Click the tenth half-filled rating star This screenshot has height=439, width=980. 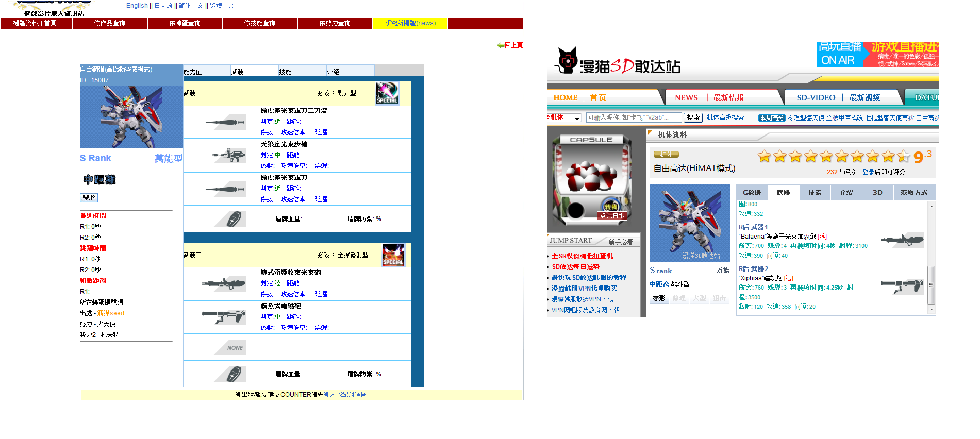click(903, 156)
